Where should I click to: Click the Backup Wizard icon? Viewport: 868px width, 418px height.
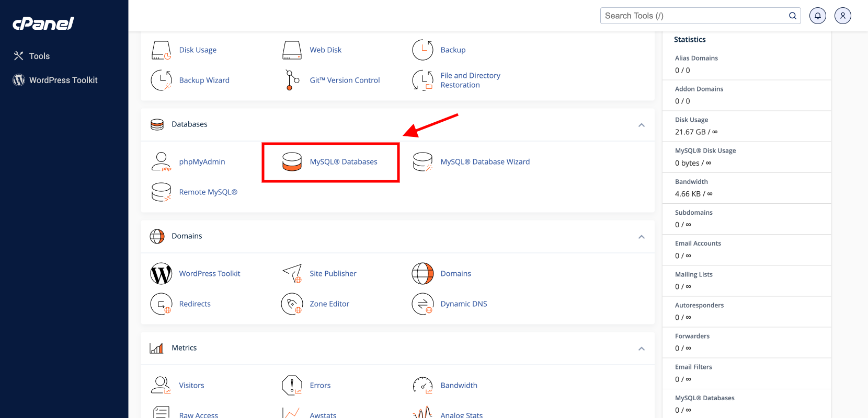[161, 80]
